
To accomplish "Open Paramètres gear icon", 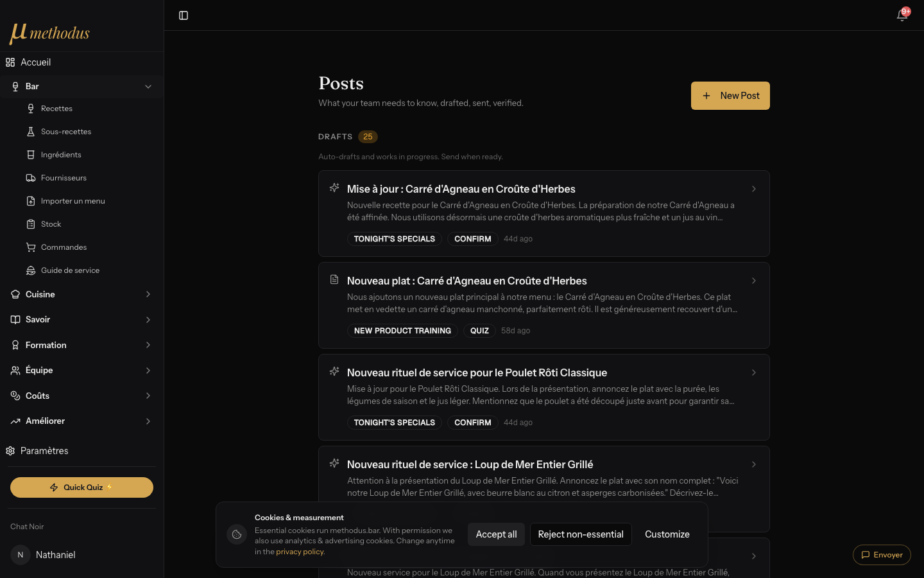I will pyautogui.click(x=10, y=451).
